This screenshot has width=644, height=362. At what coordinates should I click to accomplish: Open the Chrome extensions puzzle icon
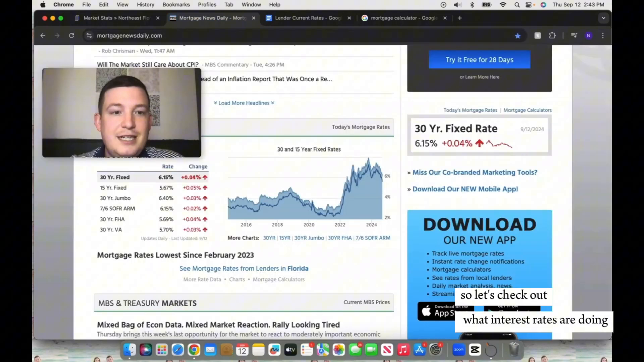tap(552, 35)
